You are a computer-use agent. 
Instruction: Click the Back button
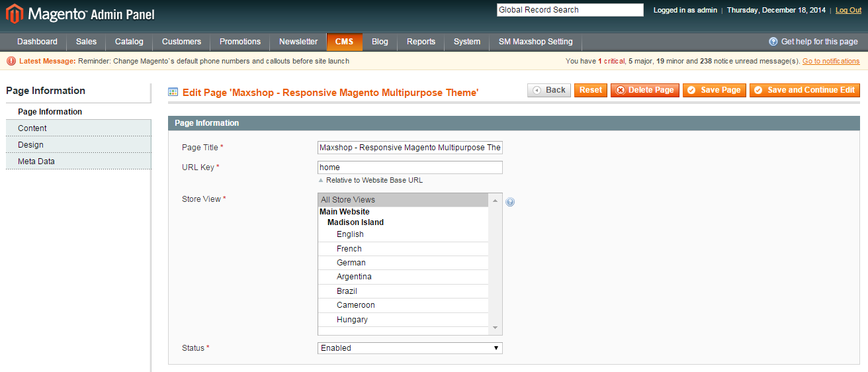(x=549, y=90)
